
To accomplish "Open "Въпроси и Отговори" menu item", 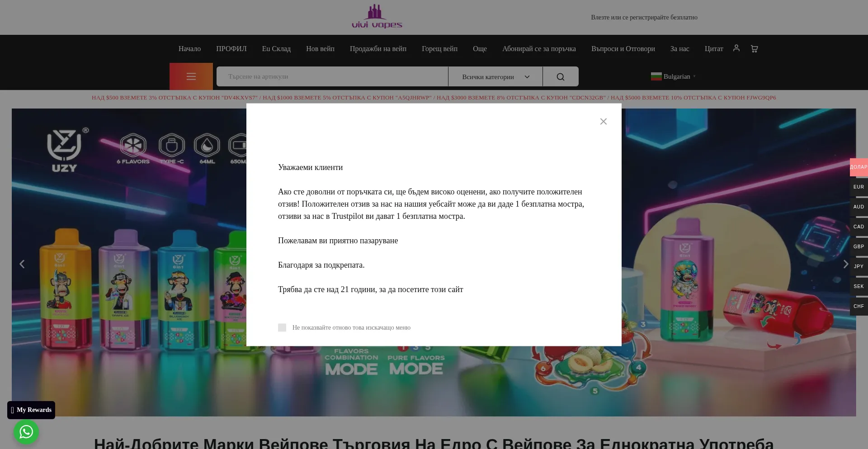I will (x=623, y=49).
